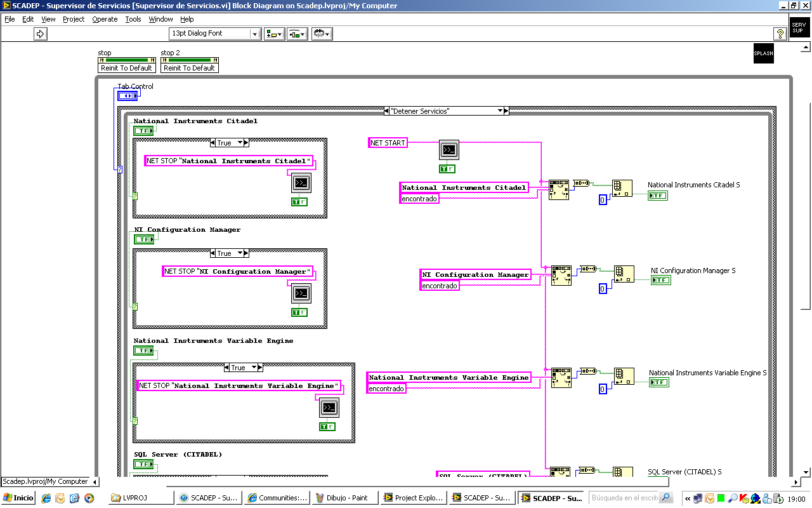Toggle Boolean constant under NET START System Exec
The height and width of the screenshot is (508, 812).
click(447, 169)
